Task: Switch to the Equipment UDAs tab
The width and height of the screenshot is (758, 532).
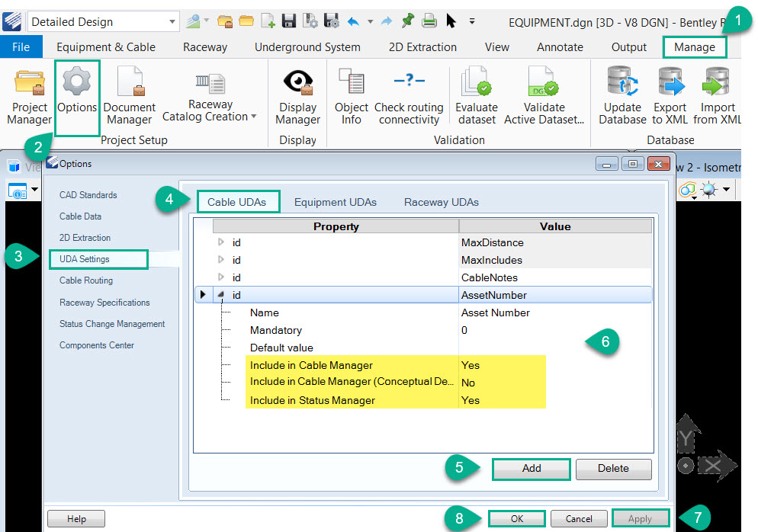Action: coord(336,202)
